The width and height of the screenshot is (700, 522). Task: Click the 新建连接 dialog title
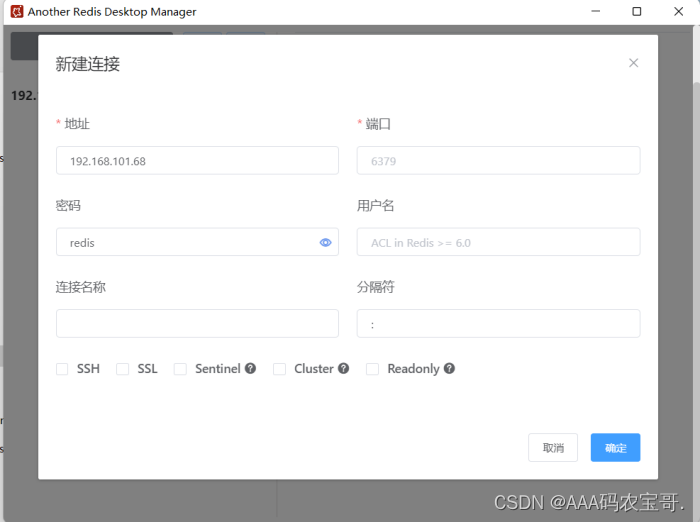[88, 64]
